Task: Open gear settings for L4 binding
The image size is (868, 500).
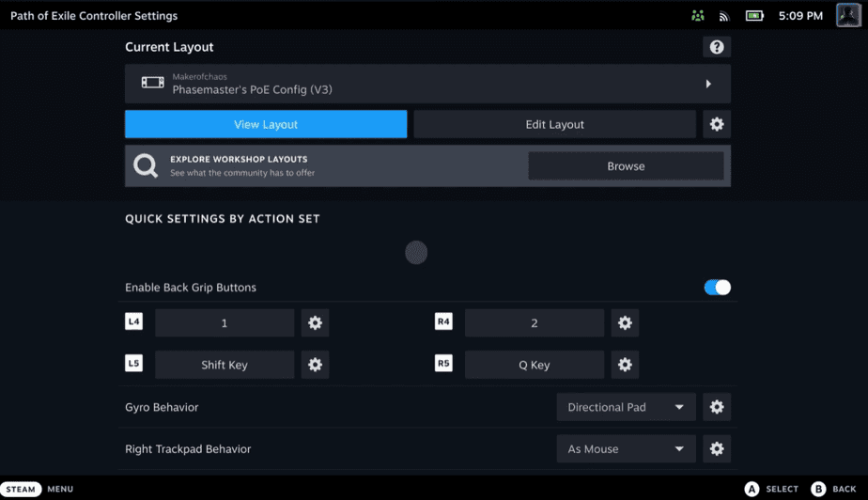Action: click(x=315, y=322)
